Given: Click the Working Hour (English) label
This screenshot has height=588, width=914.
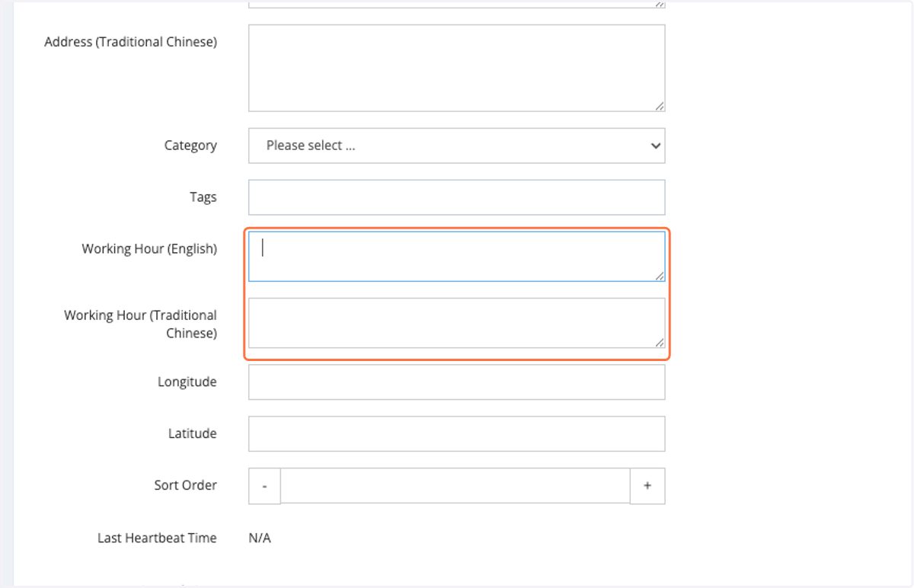Looking at the screenshot, I should point(149,249).
